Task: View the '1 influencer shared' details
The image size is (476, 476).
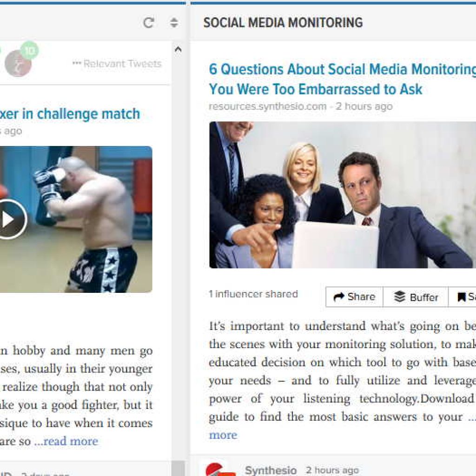Action: click(x=253, y=294)
